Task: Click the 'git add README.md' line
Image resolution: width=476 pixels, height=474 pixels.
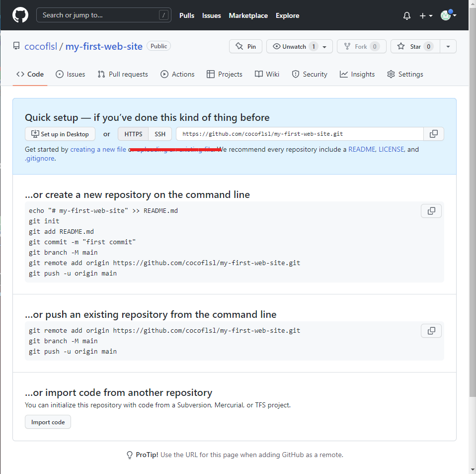Action: pyautogui.click(x=61, y=232)
